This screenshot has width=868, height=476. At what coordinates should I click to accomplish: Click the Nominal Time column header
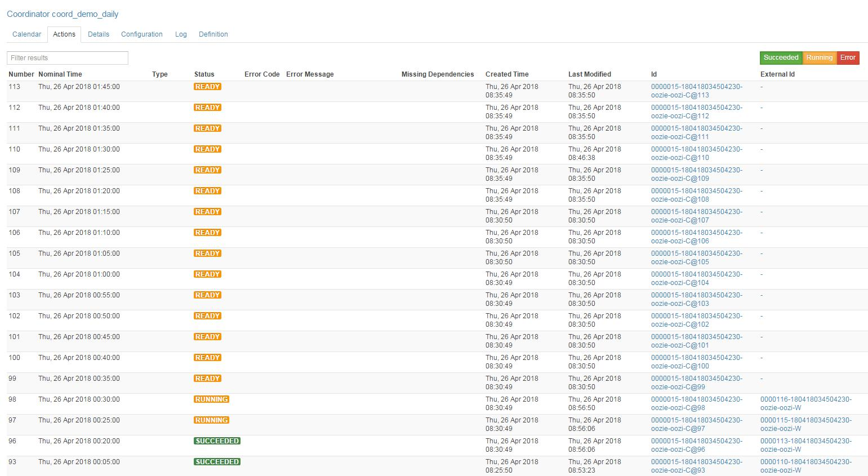[60, 74]
